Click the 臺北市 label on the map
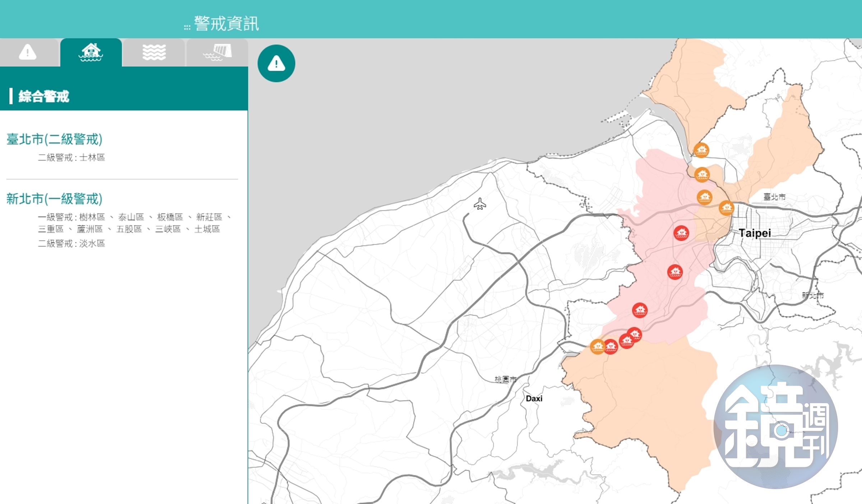 (774, 197)
